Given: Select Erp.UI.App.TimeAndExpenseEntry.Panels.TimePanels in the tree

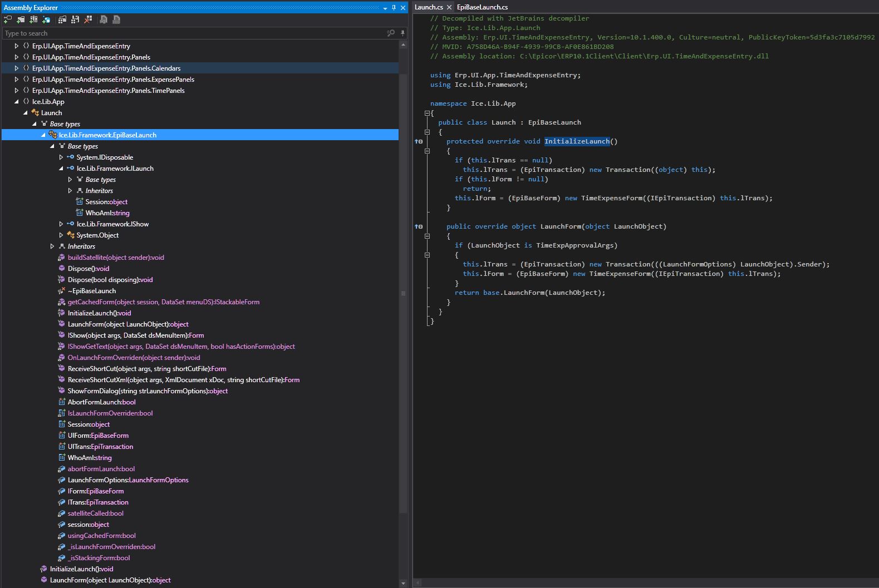Looking at the screenshot, I should point(109,91).
